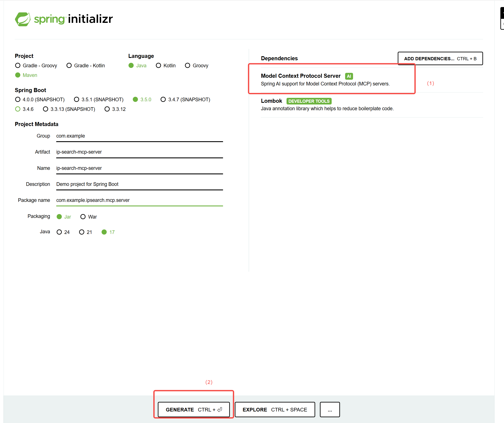
Task: Choose Kotlin as the language
Action: [x=166, y=65]
